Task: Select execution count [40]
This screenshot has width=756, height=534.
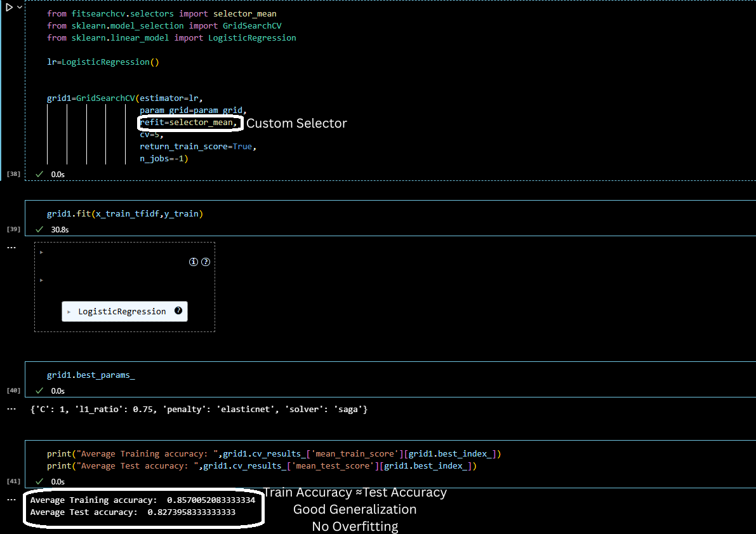Action: pos(13,390)
